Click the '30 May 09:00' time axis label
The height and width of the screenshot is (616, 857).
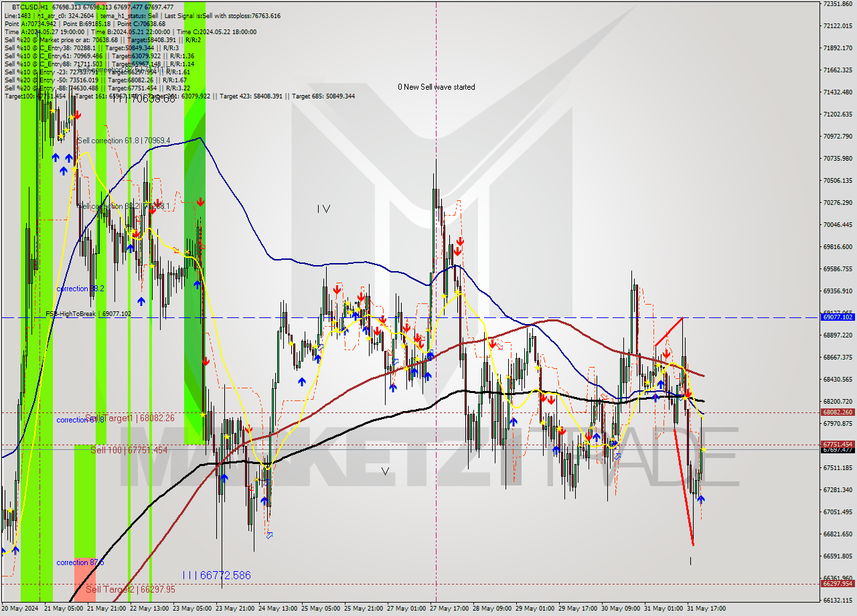pos(621,609)
